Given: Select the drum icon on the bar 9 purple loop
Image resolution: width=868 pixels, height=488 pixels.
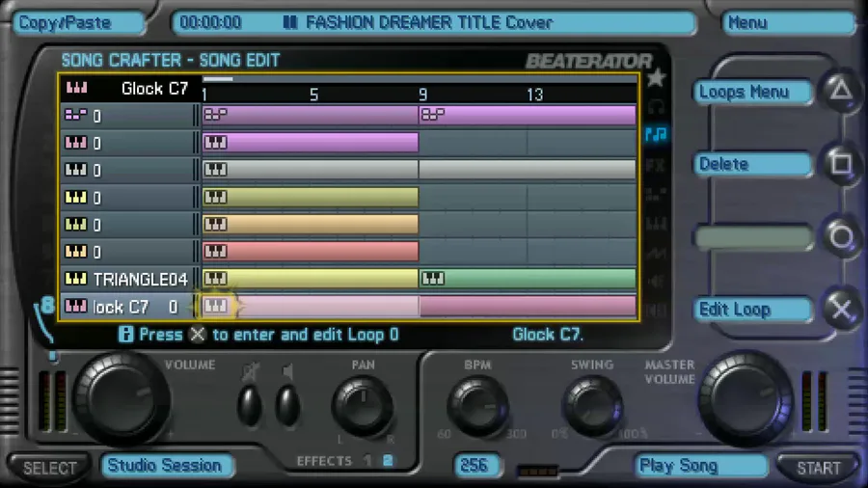Looking at the screenshot, I should [433, 115].
